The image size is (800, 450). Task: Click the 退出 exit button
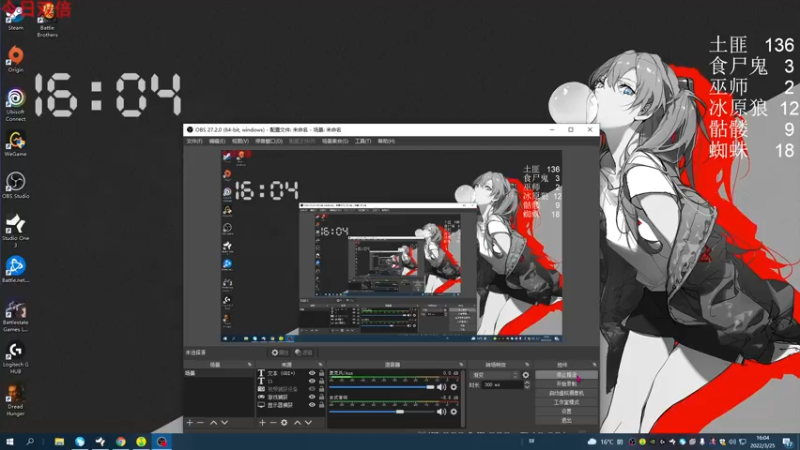(x=566, y=420)
